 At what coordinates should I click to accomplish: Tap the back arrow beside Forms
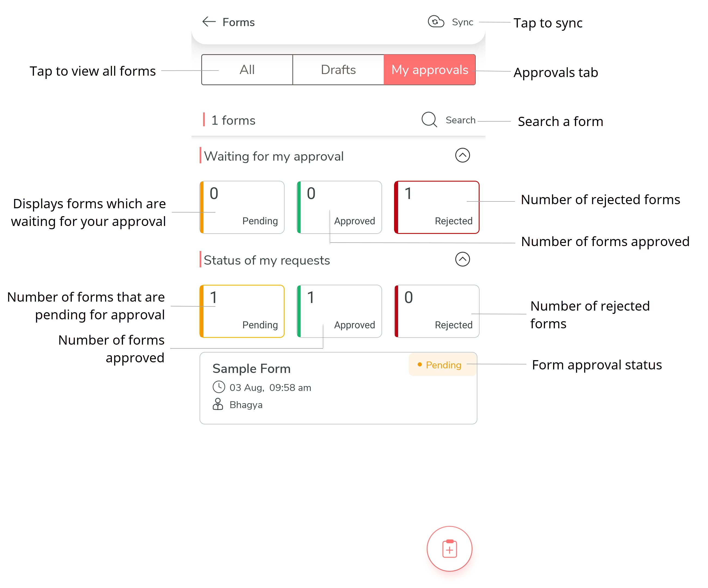point(209,22)
